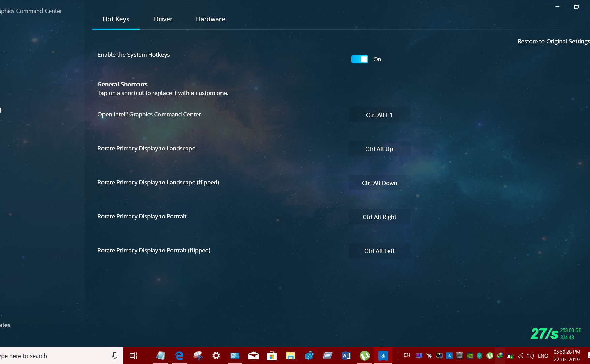This screenshot has width=590, height=364.
Task: Click the grey grid tray icon
Action: click(x=459, y=356)
